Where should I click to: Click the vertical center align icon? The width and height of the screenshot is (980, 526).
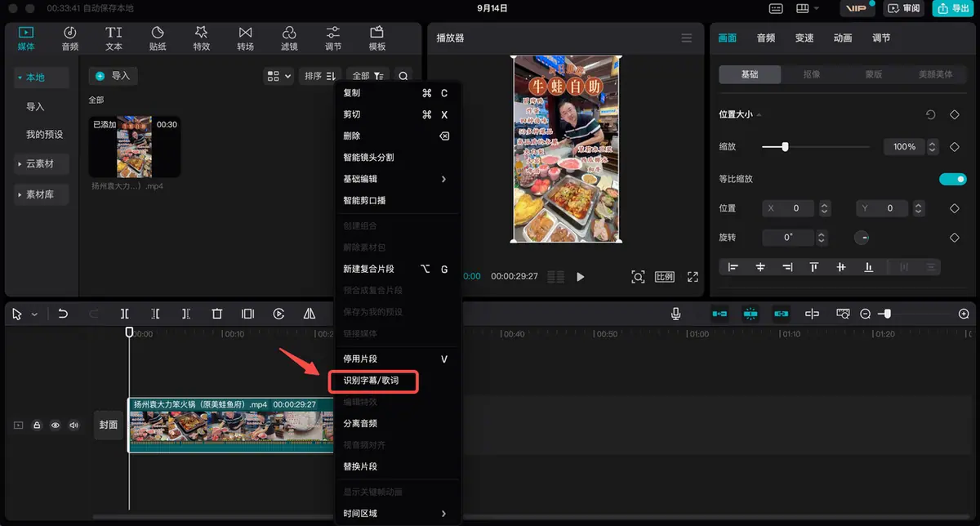841,267
